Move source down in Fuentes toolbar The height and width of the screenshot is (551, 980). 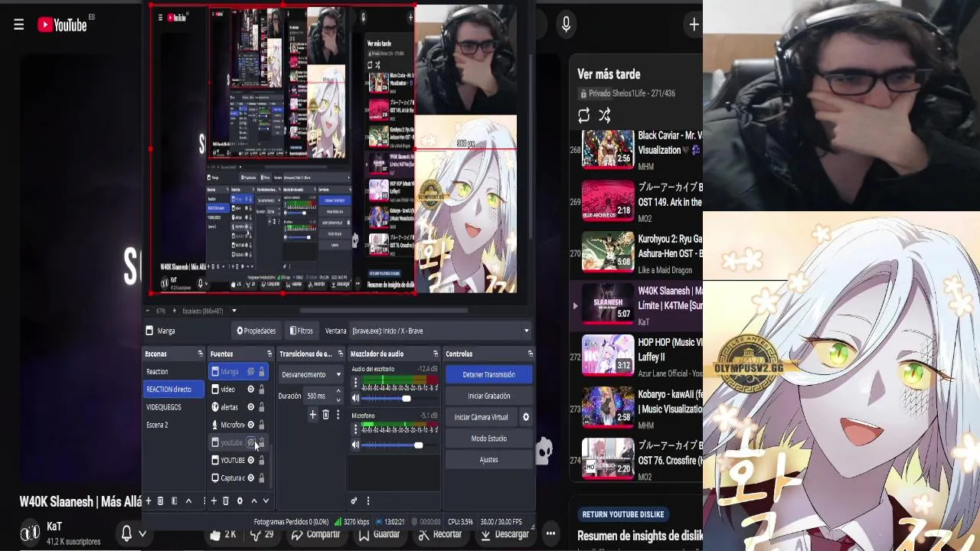(x=266, y=500)
